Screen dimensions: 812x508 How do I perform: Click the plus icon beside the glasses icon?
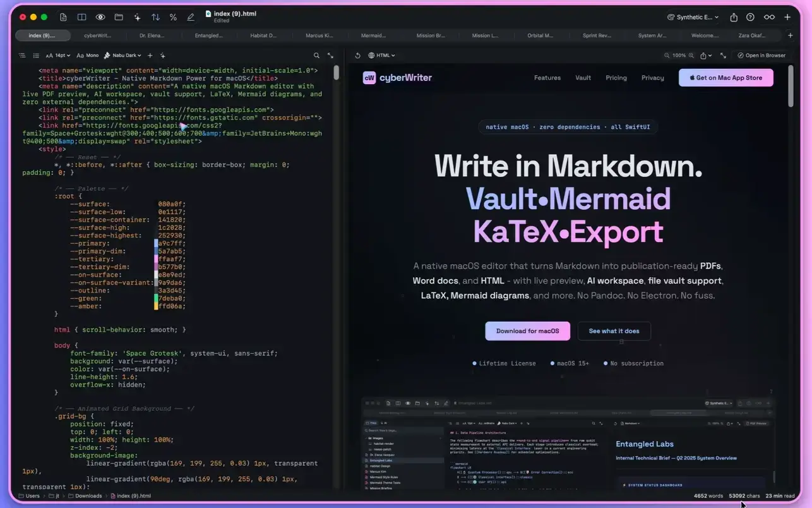(x=787, y=17)
